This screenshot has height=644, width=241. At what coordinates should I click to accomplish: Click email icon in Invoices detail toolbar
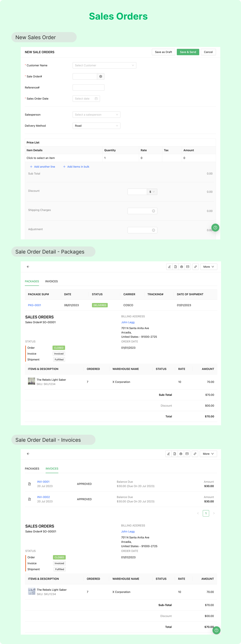pyautogui.click(x=187, y=454)
